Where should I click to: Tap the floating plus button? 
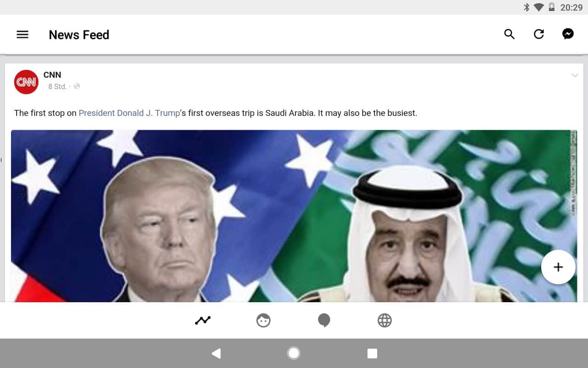(558, 267)
